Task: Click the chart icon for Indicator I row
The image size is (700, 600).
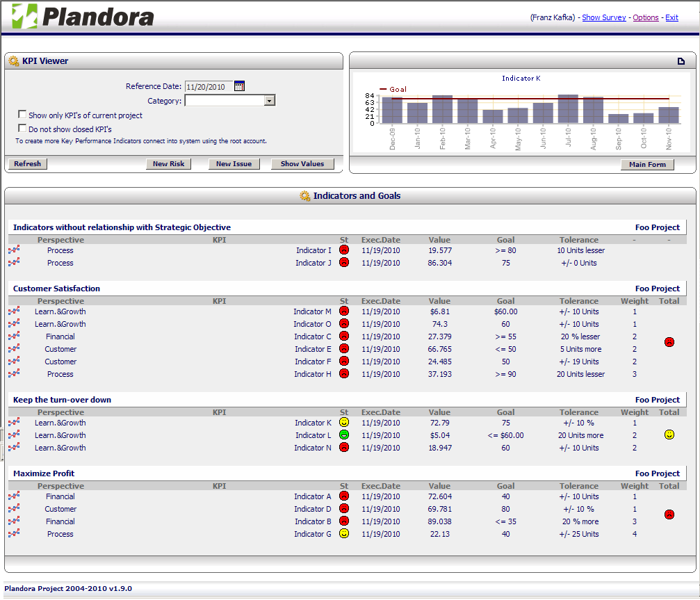Action: coord(14,250)
